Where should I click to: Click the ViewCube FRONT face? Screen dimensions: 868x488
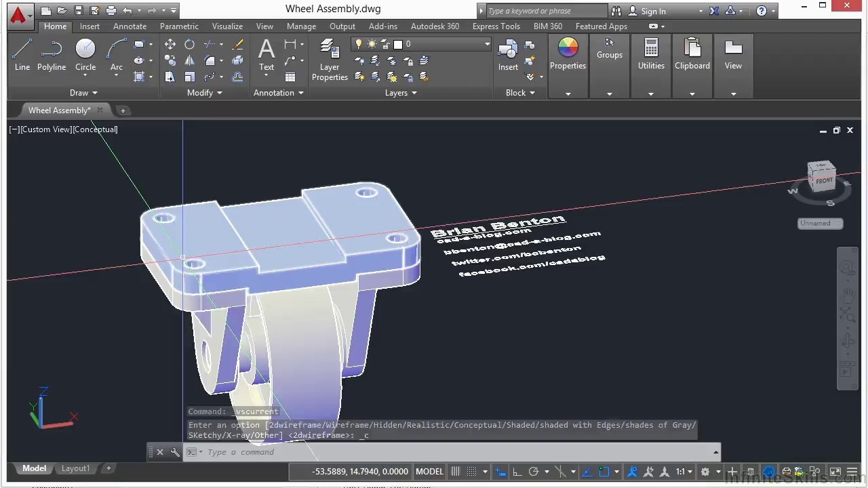[x=824, y=181]
